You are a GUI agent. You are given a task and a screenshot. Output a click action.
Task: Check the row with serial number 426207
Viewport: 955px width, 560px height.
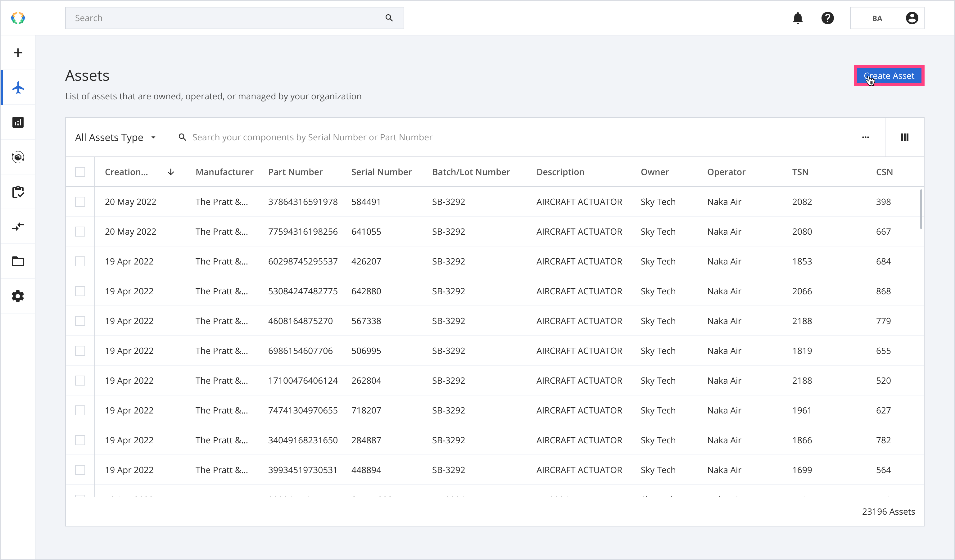coord(80,261)
